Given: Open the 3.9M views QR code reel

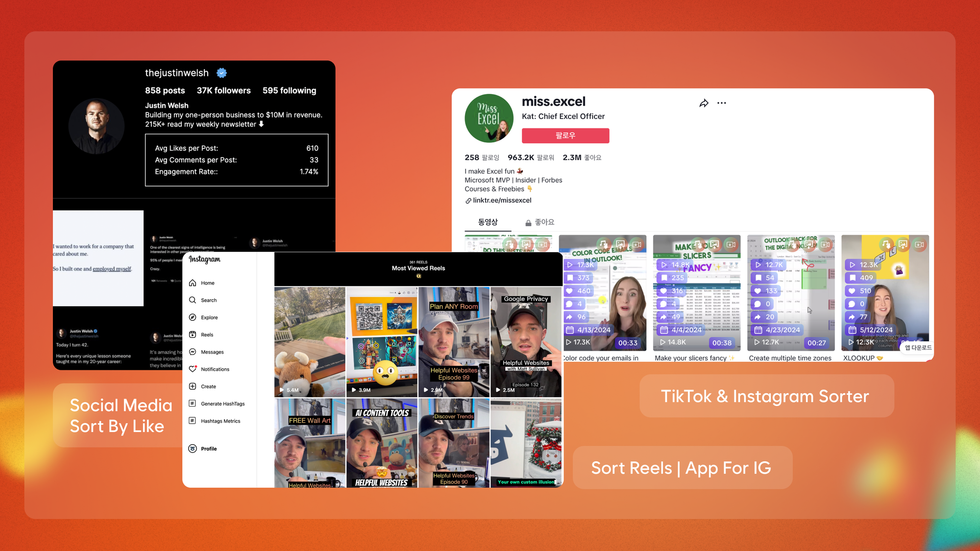Looking at the screenshot, I should click(x=382, y=342).
